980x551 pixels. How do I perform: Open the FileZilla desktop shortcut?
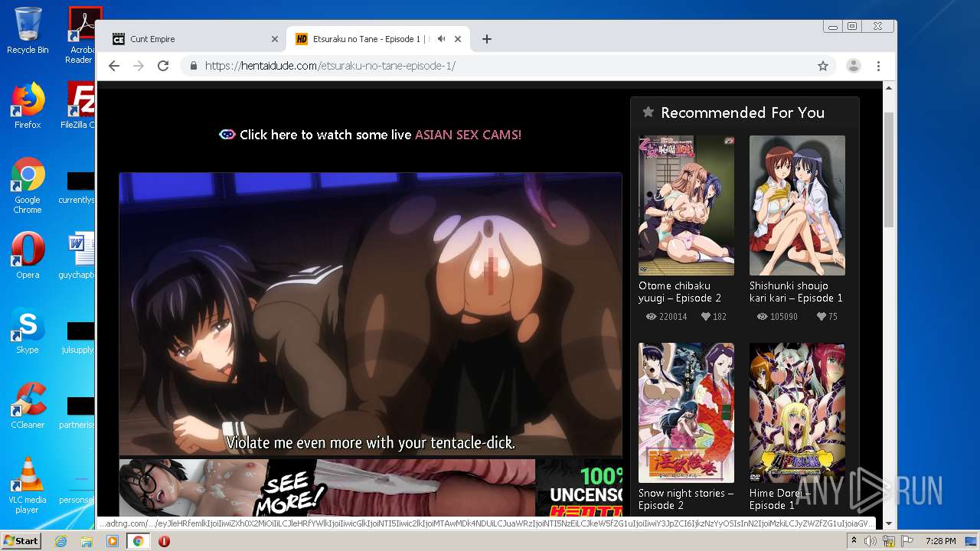click(78, 106)
